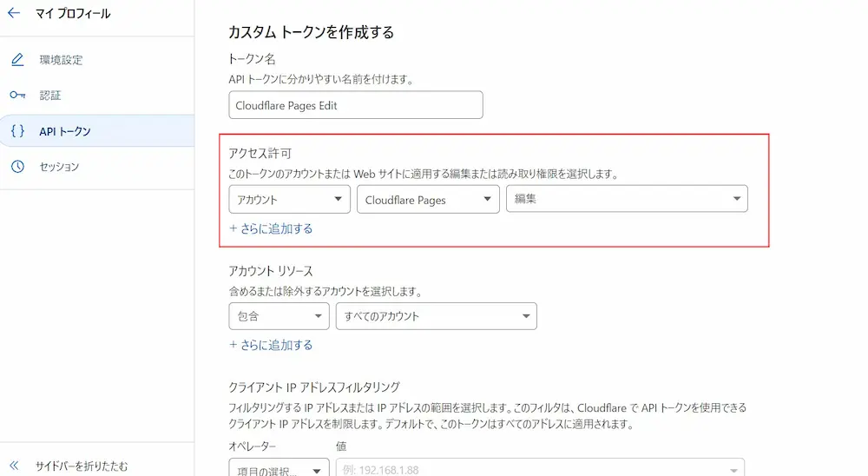This screenshot has height=476, width=868.
Task: Open the すべてのアカウント dropdown
Action: (436, 316)
